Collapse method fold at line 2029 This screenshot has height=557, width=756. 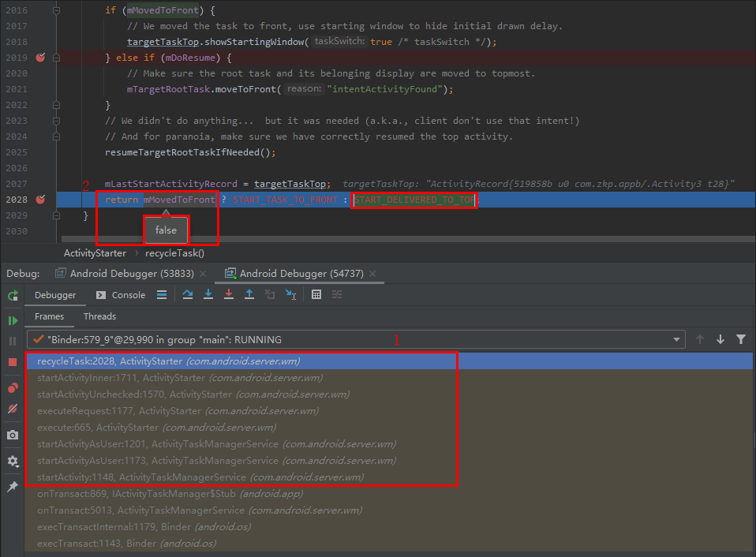click(56, 215)
